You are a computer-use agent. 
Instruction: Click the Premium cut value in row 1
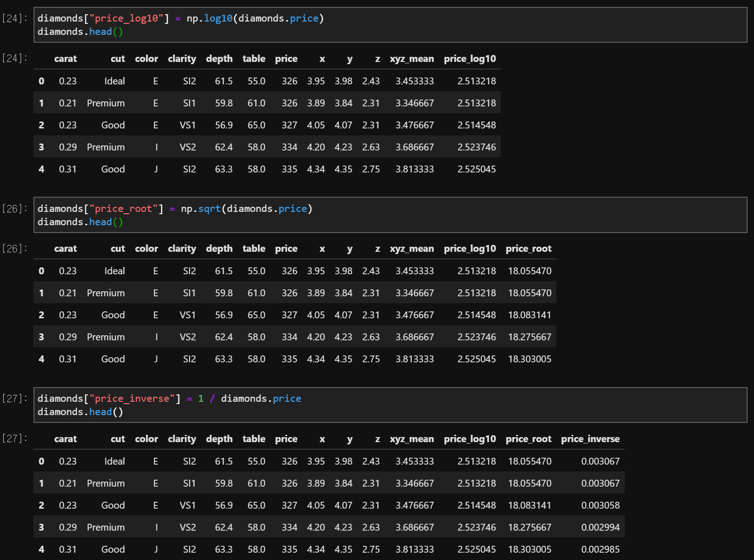click(x=106, y=103)
